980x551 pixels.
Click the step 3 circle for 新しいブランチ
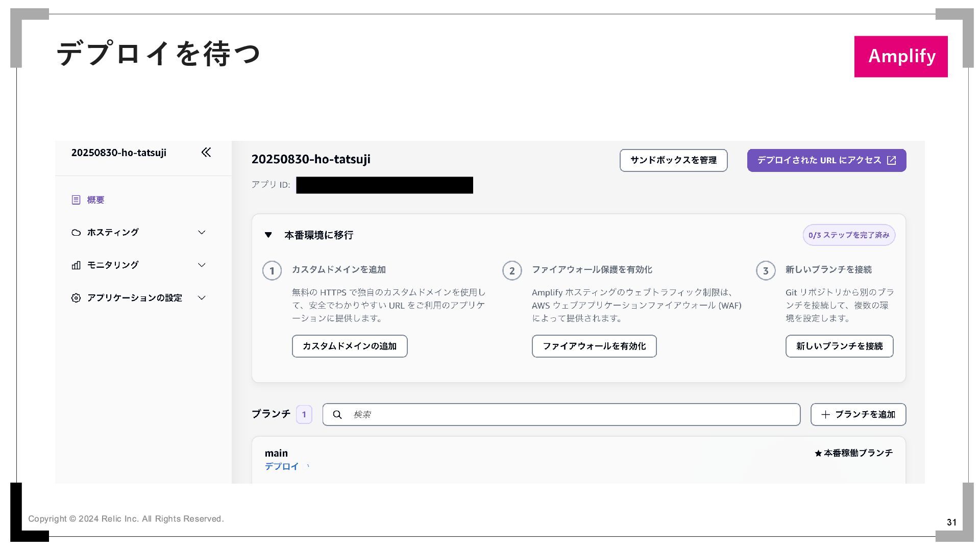pyautogui.click(x=766, y=270)
